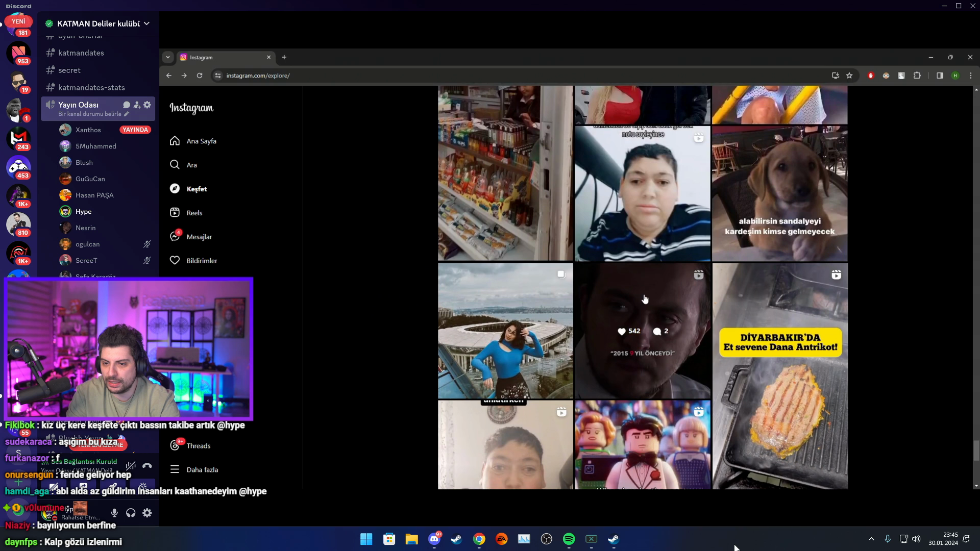The image size is (980, 551).
Task: Expand the Daha fazla menu
Action: [x=193, y=469]
